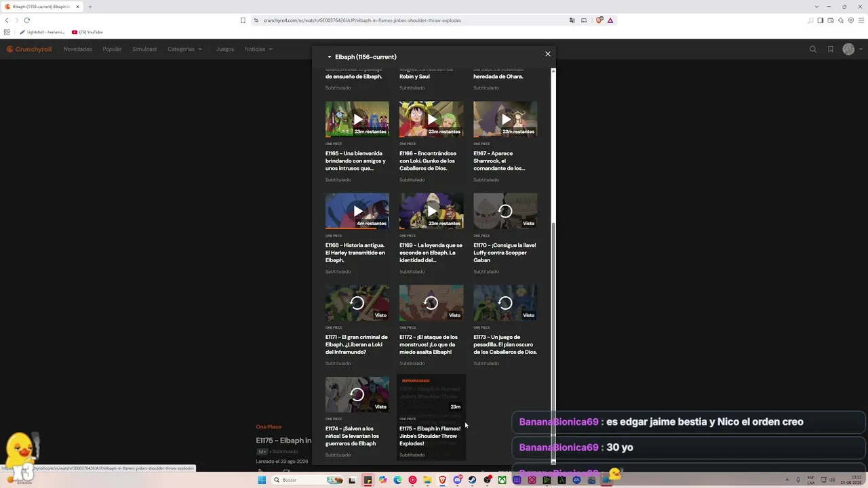Open Crunchyroll search
868x488 pixels.
pos(813,49)
